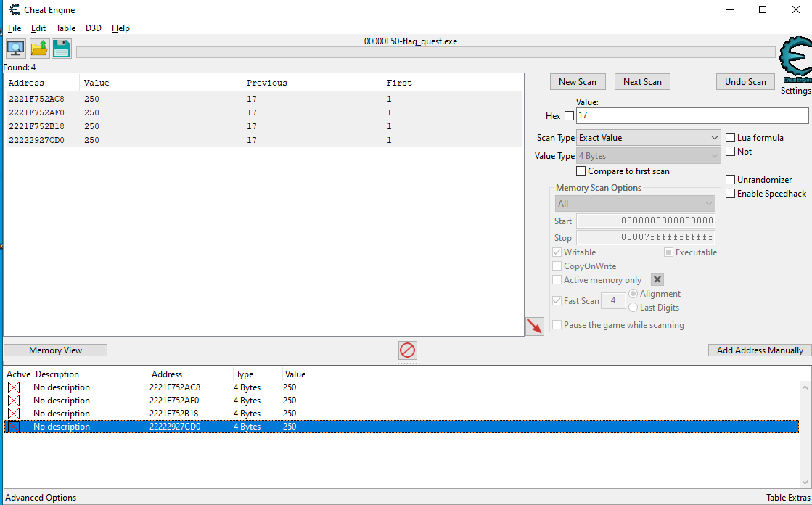Click the X beside Active memory only
Image resolution: width=812 pixels, height=505 pixels.
click(657, 279)
